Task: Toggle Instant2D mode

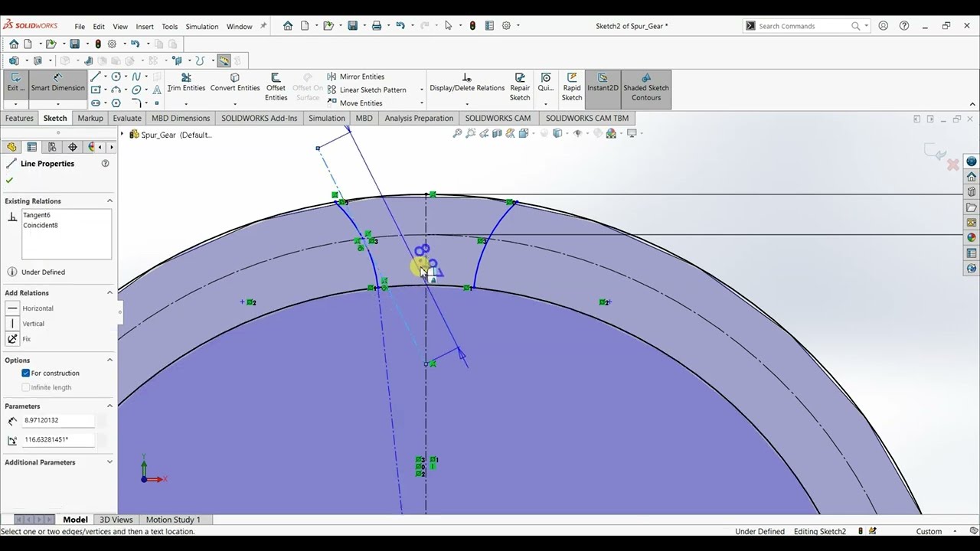Action: coord(603,87)
